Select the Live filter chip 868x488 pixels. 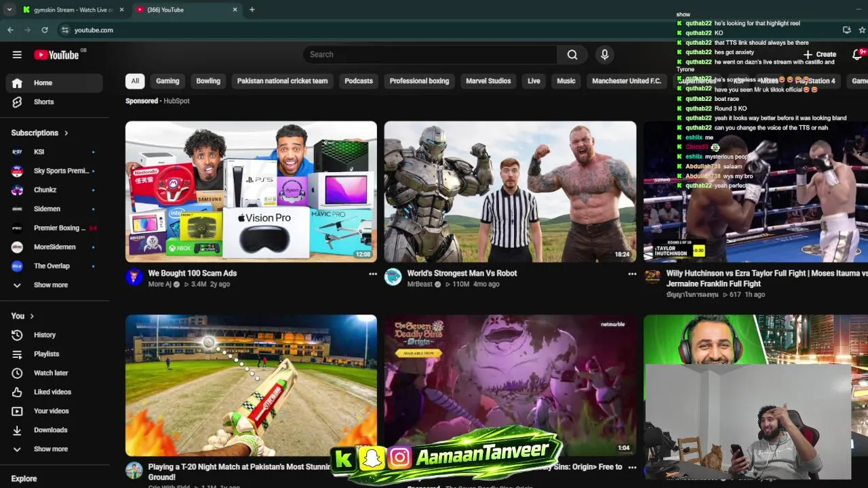click(x=534, y=81)
